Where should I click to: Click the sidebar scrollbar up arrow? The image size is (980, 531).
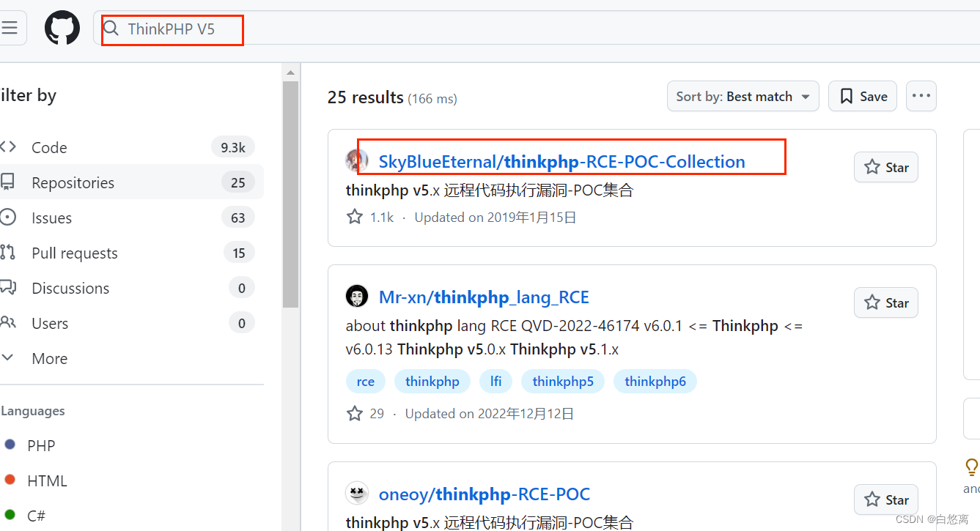[x=291, y=73]
